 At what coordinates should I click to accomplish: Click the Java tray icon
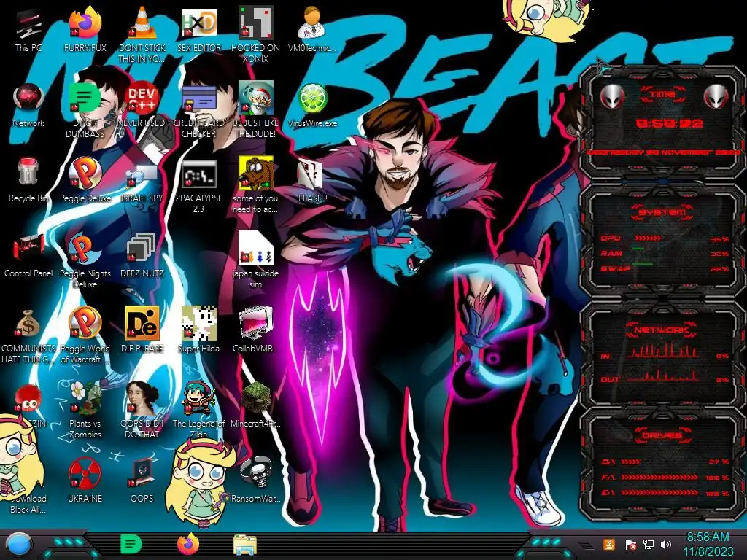tap(608, 544)
